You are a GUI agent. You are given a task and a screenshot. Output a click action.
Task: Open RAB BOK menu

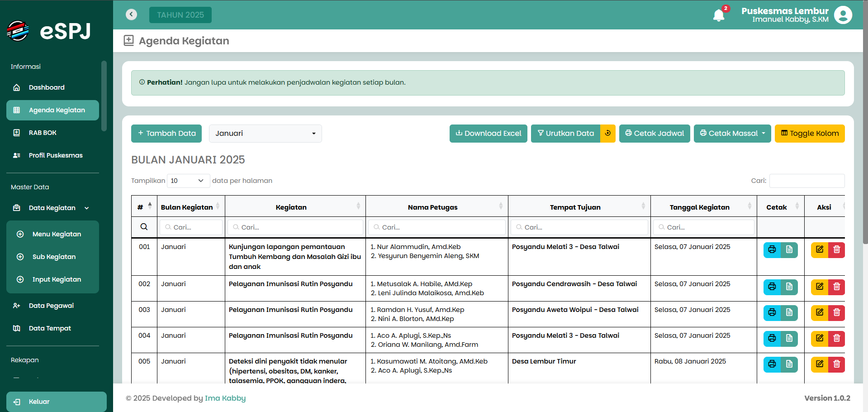coord(52,133)
